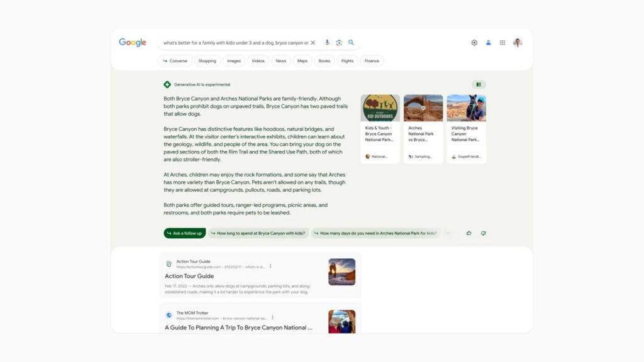This screenshot has width=644, height=362.
Task: Toggle the list view control above the cards
Action: [479, 84]
